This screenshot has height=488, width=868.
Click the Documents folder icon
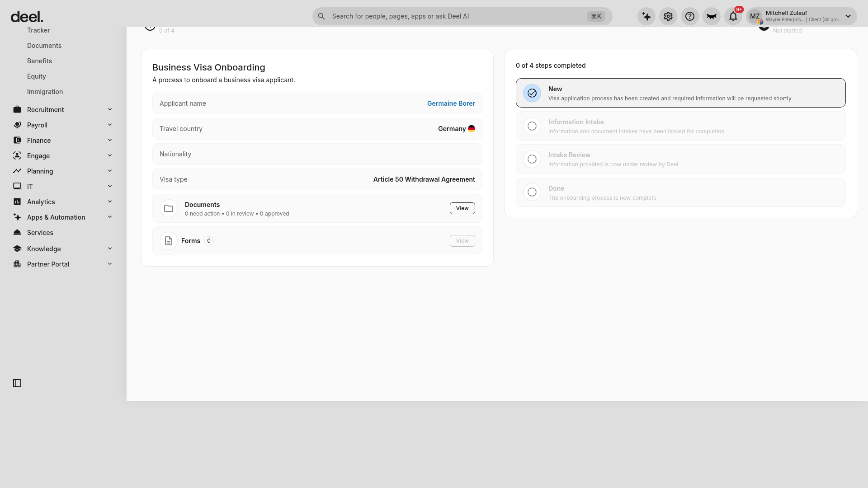click(169, 208)
